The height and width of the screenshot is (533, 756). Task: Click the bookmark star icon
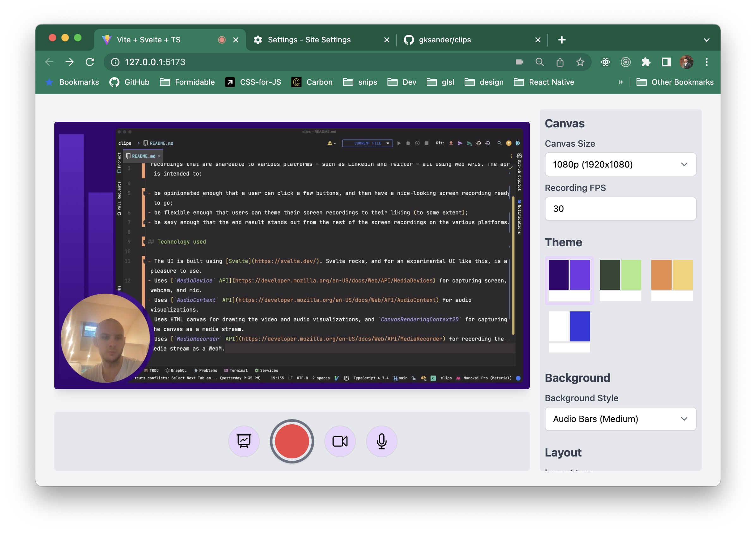click(x=580, y=62)
